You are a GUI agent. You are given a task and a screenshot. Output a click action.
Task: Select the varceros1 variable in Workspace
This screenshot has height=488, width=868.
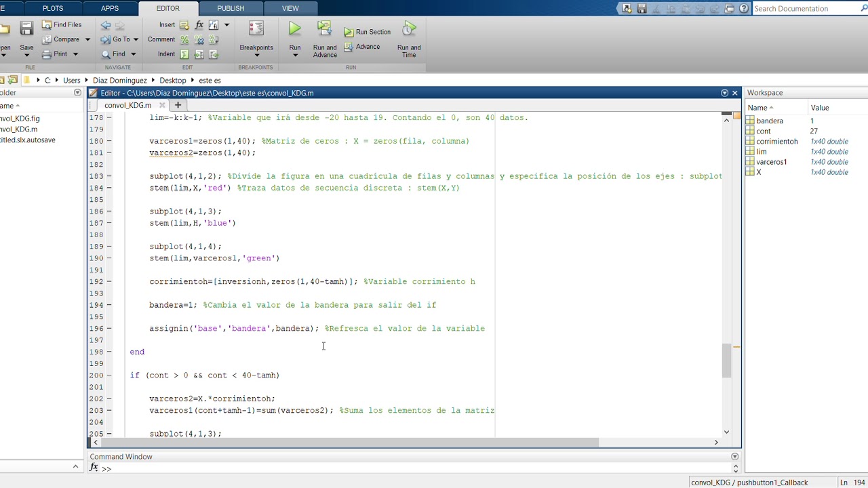click(x=772, y=162)
